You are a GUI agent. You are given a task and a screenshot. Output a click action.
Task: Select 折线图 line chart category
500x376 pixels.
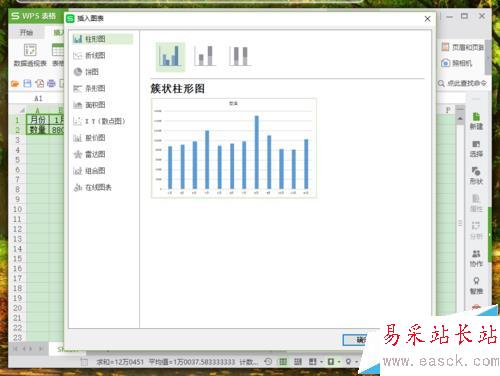tap(89, 55)
